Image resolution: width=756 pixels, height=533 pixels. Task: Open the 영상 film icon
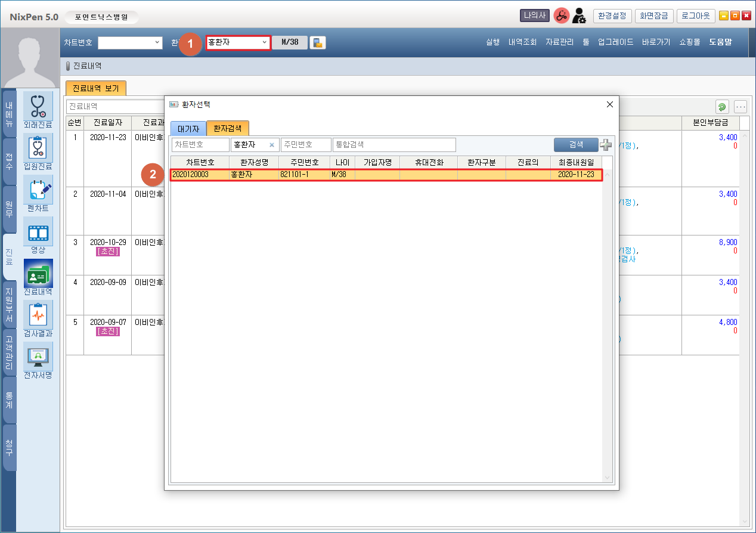pos(38,231)
